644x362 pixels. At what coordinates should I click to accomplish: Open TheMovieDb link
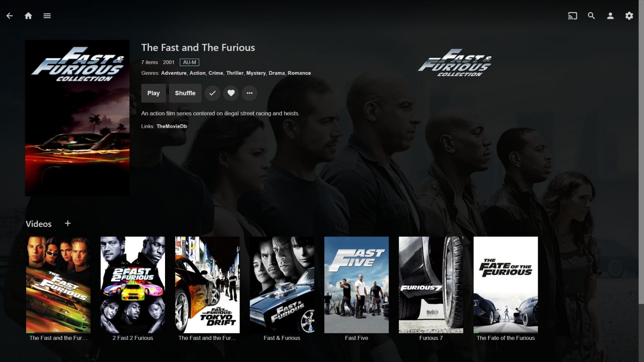click(x=171, y=126)
